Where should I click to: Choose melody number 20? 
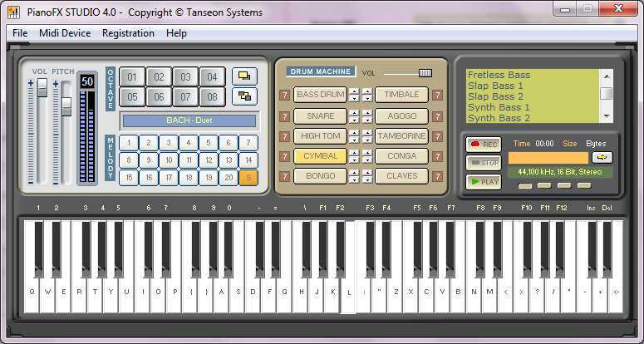coord(229,178)
